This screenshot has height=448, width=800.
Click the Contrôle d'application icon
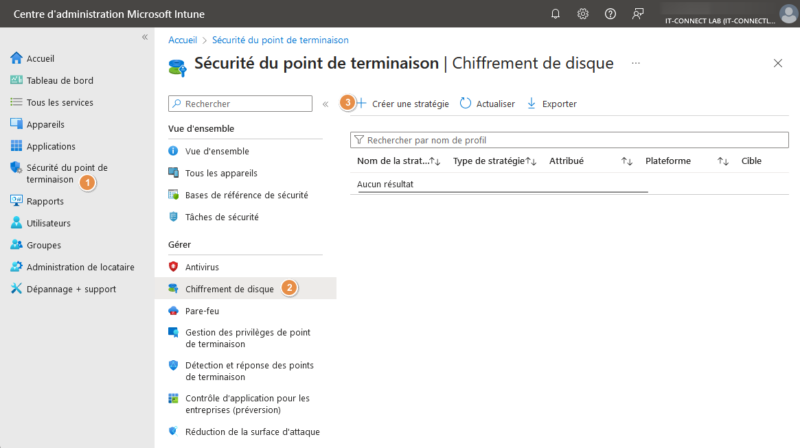click(x=173, y=398)
